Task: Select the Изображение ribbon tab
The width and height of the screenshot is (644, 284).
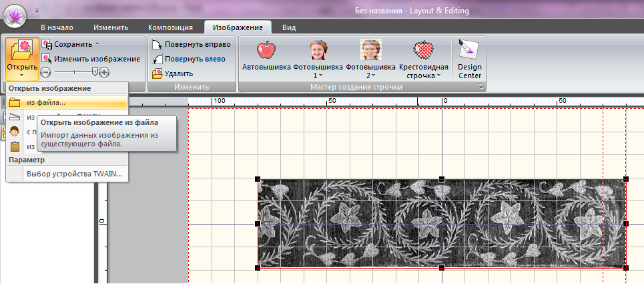Action: pos(238,27)
